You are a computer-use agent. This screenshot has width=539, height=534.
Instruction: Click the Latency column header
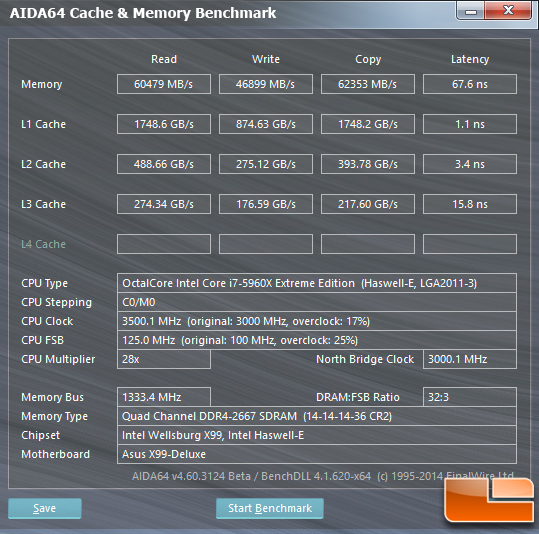[x=470, y=60]
